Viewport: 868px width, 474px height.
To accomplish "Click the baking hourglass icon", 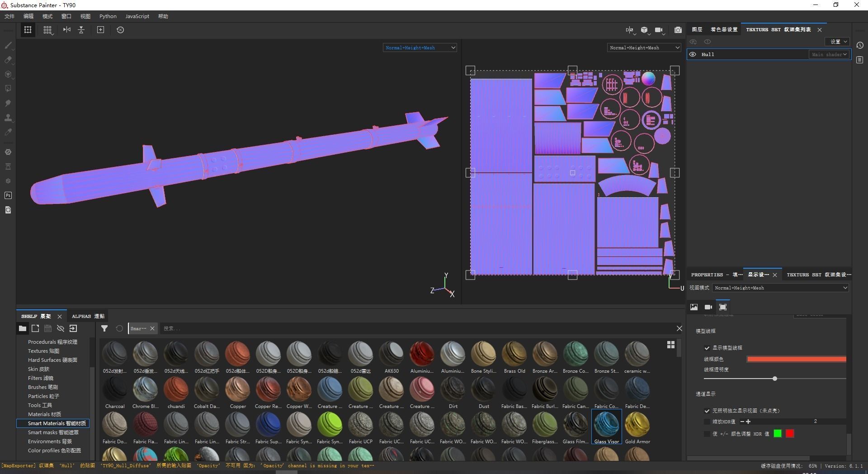I will 8,166.
